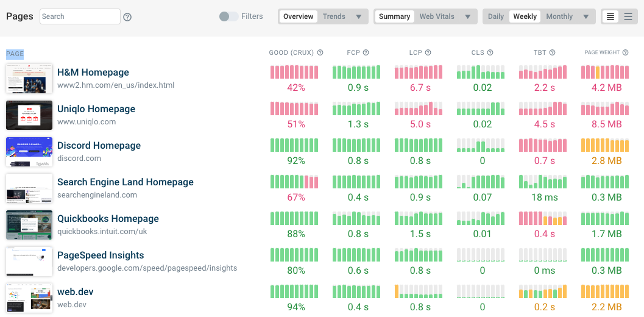Click the Uniqlo LCP weekly bar chart
The image size is (644, 317).
pyautogui.click(x=419, y=108)
